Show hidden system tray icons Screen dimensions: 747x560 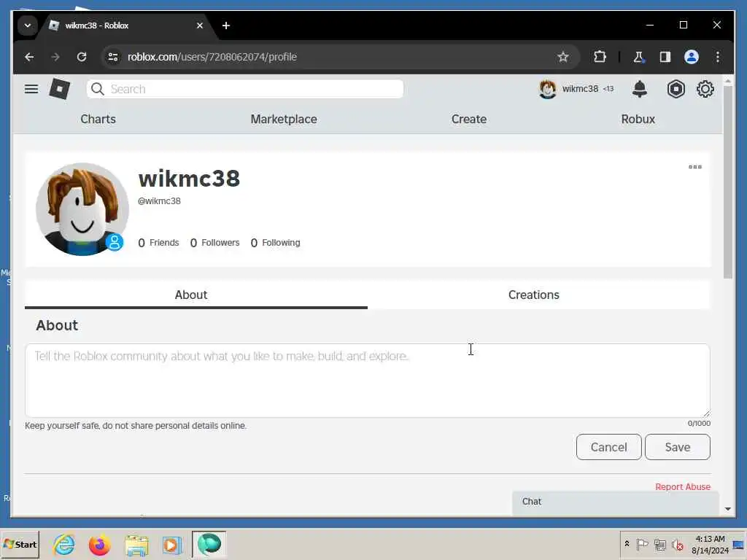627,544
